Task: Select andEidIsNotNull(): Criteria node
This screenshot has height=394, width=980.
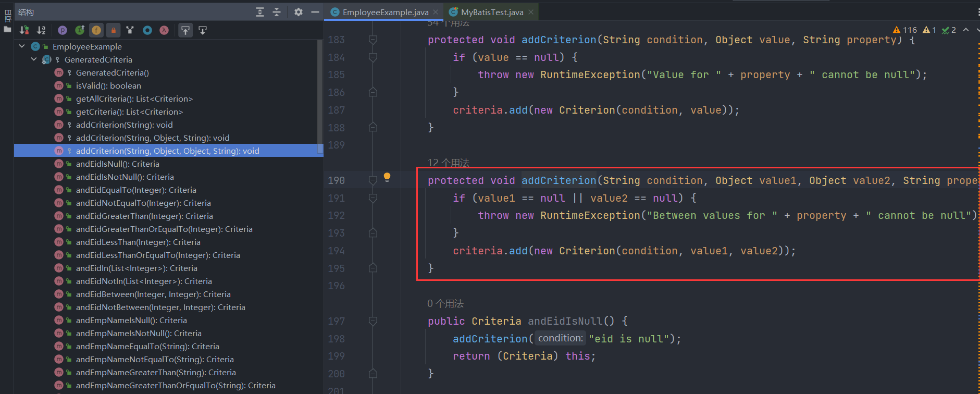Action: click(125, 177)
